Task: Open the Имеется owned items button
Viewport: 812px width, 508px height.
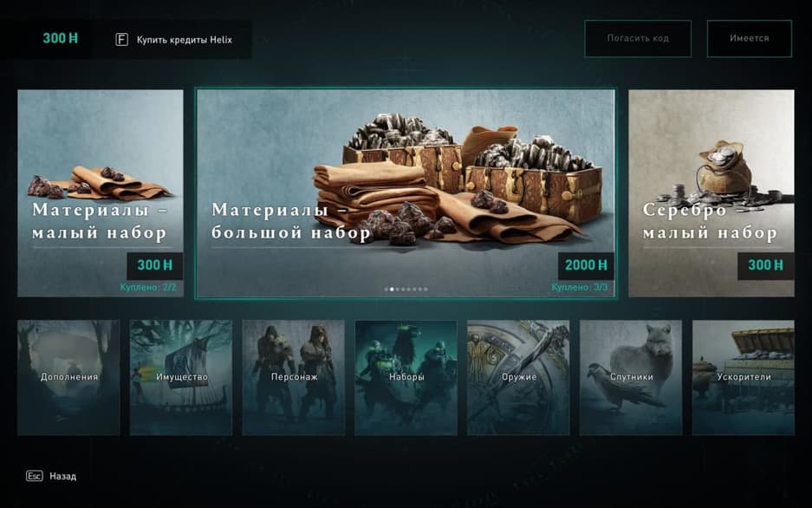Action: 750,38
